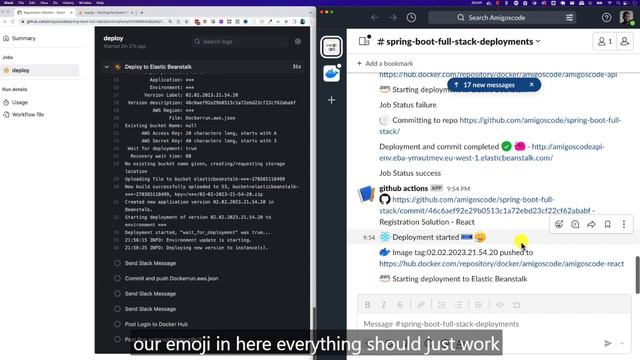Open the Edit menu in macOS menu bar
The image size is (640, 360).
[32, 2]
